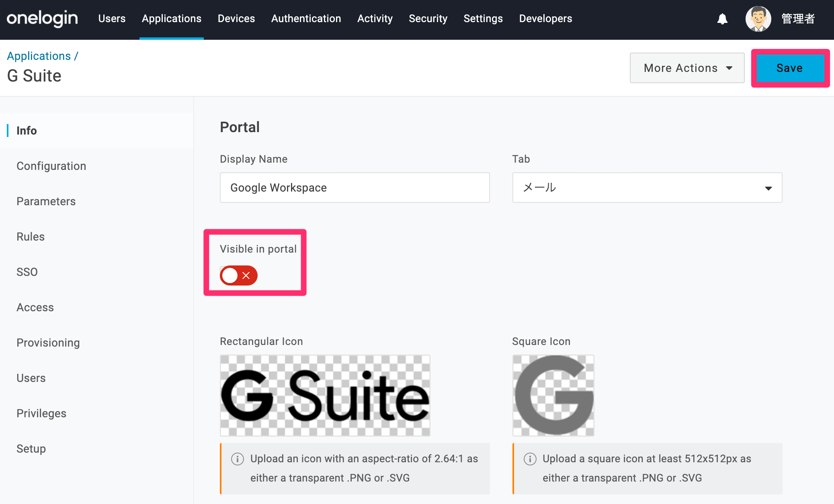
Task: Click the Visible in portal label
Action: [x=258, y=249]
